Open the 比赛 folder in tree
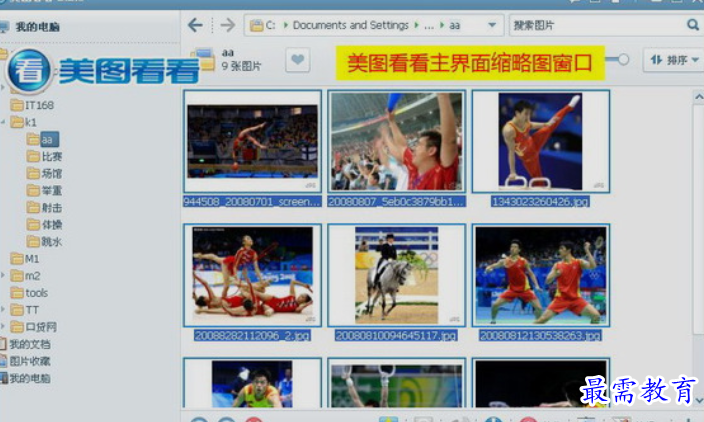704x422 pixels. [44, 157]
